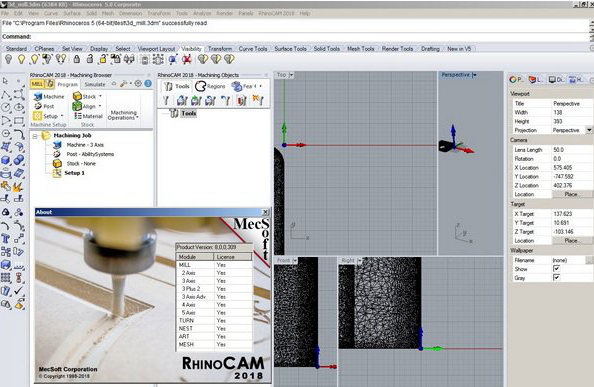Select Machine - 3 Axis tree item
The width and height of the screenshot is (594, 387).
point(85,145)
